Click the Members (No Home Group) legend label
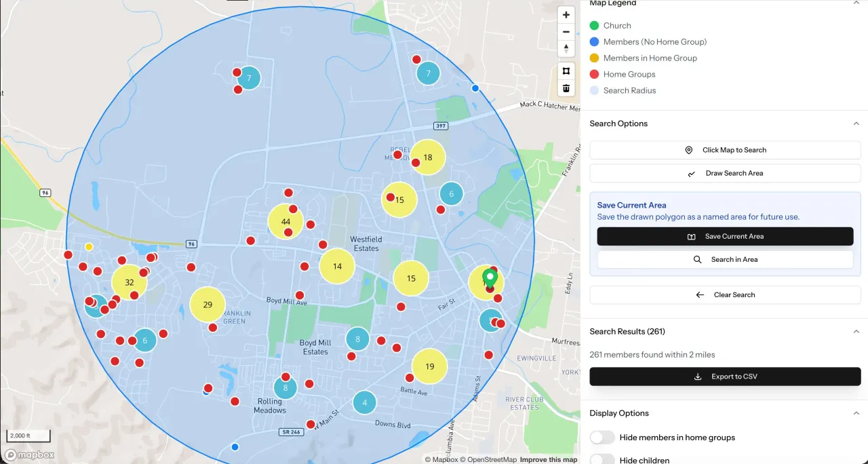 (x=655, y=42)
